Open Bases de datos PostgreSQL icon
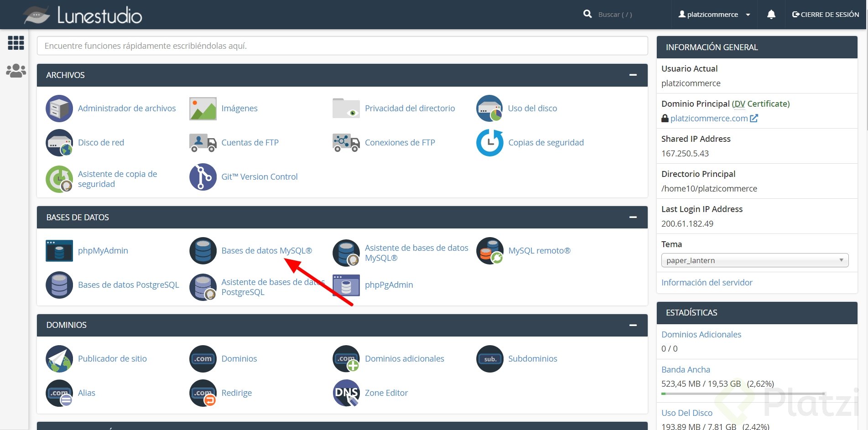Viewport: 868px width, 430px height. [59, 285]
